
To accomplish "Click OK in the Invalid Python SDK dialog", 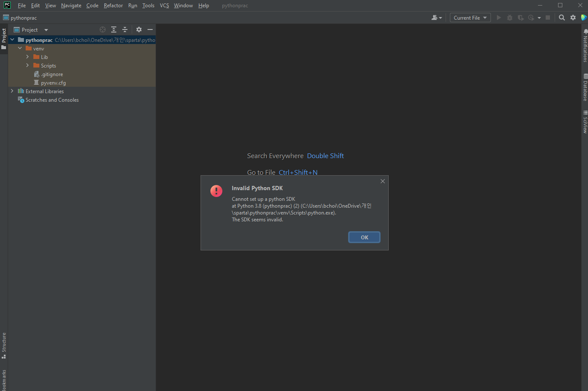I will tap(364, 237).
